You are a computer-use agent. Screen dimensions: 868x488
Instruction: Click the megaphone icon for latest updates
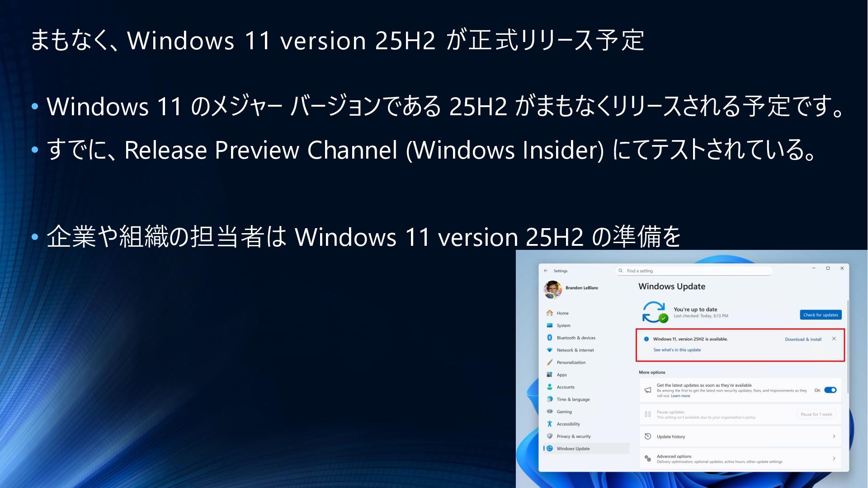648,390
